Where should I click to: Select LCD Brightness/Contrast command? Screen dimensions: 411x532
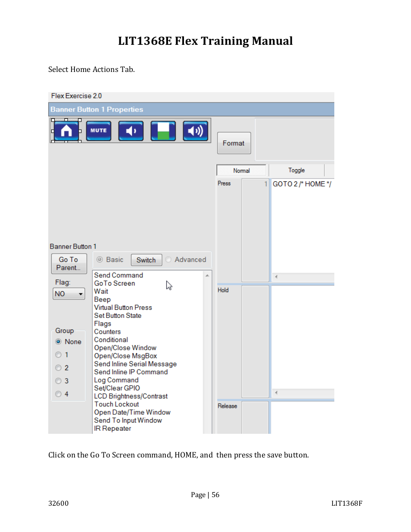(x=131, y=396)
